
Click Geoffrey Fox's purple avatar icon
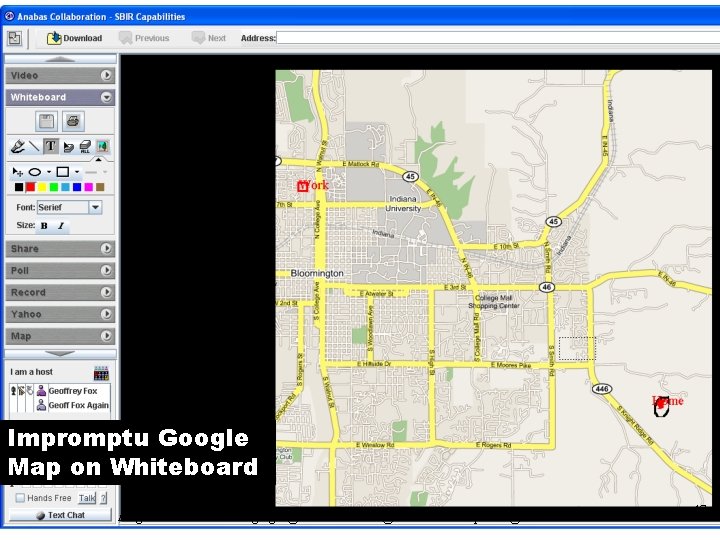click(x=41, y=391)
